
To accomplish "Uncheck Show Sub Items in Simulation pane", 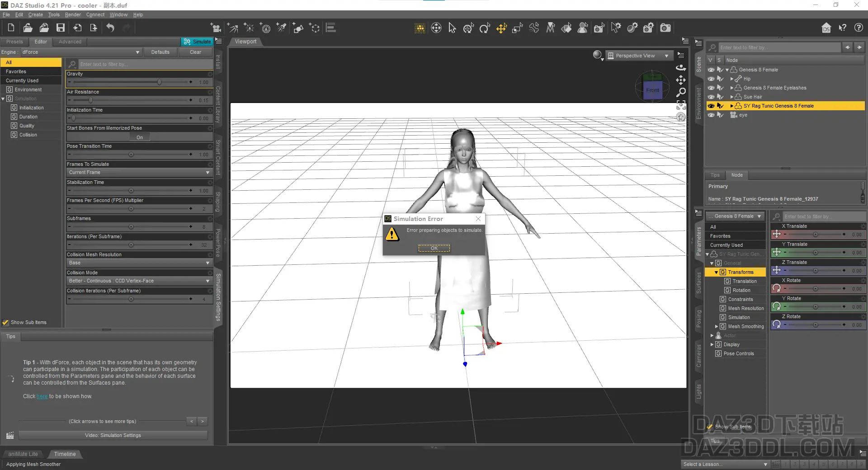I will tap(5, 322).
